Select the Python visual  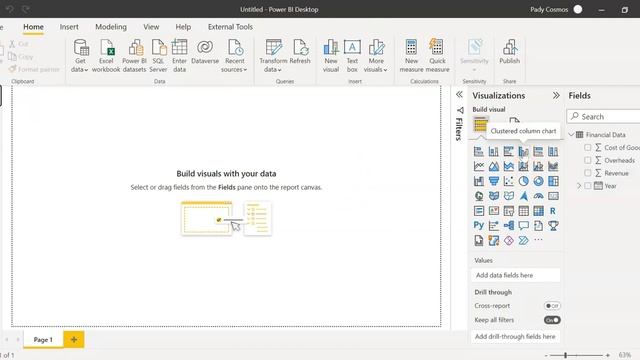click(479, 226)
